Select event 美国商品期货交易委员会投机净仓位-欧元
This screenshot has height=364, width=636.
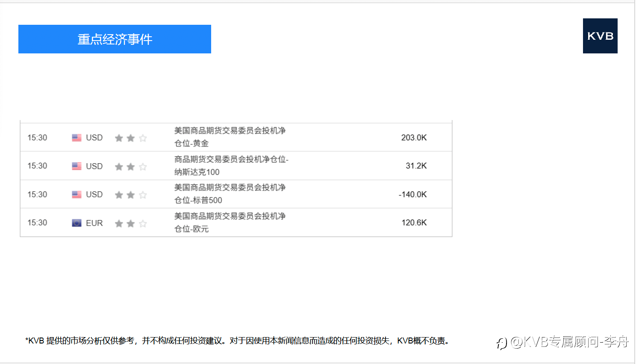[230, 222]
